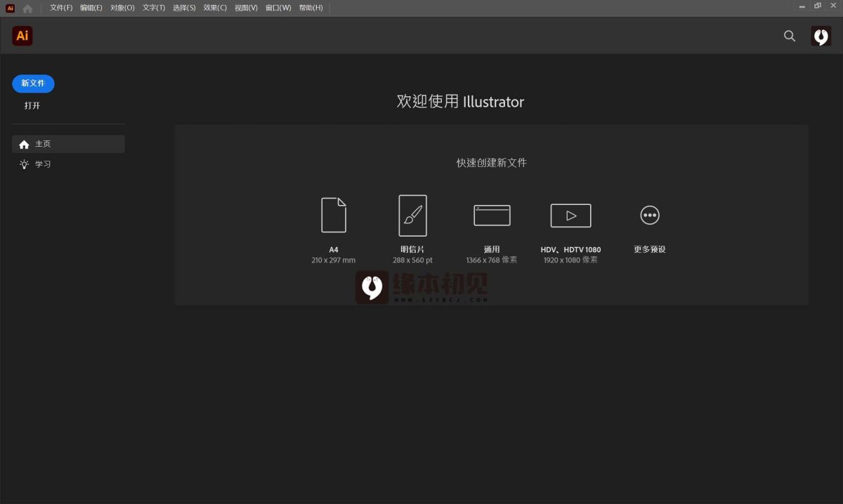The height and width of the screenshot is (504, 843).
Task: Click the 1920 x 1080 像素 size text
Action: (570, 260)
